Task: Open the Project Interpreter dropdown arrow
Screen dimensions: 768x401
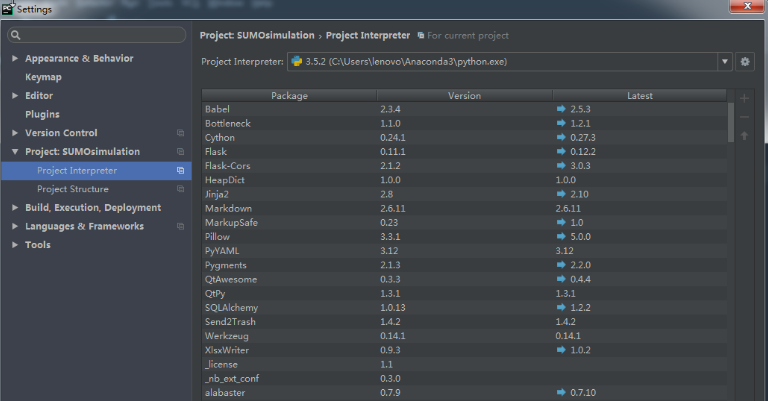Action: [724, 62]
